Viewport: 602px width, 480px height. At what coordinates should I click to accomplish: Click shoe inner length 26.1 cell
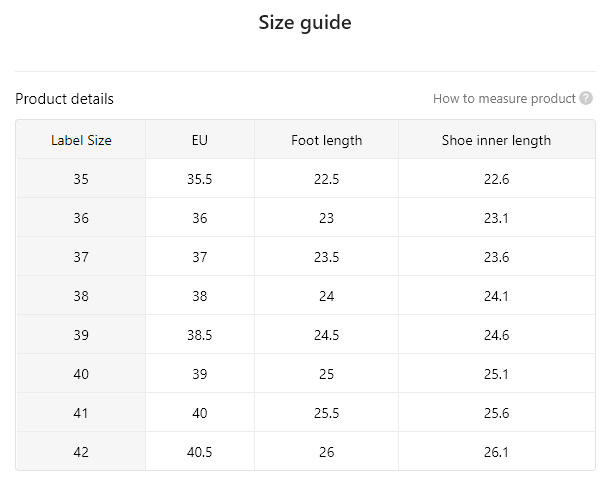496,452
